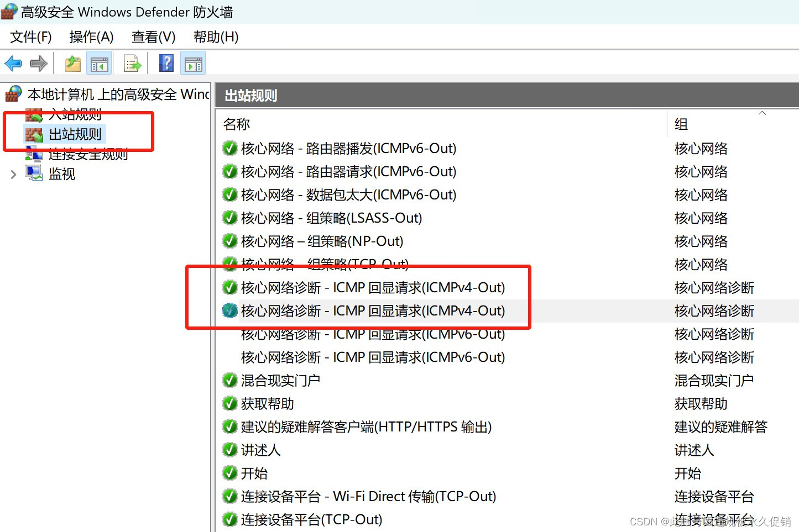Click green check icon beside 讲述人 rule

click(230, 450)
